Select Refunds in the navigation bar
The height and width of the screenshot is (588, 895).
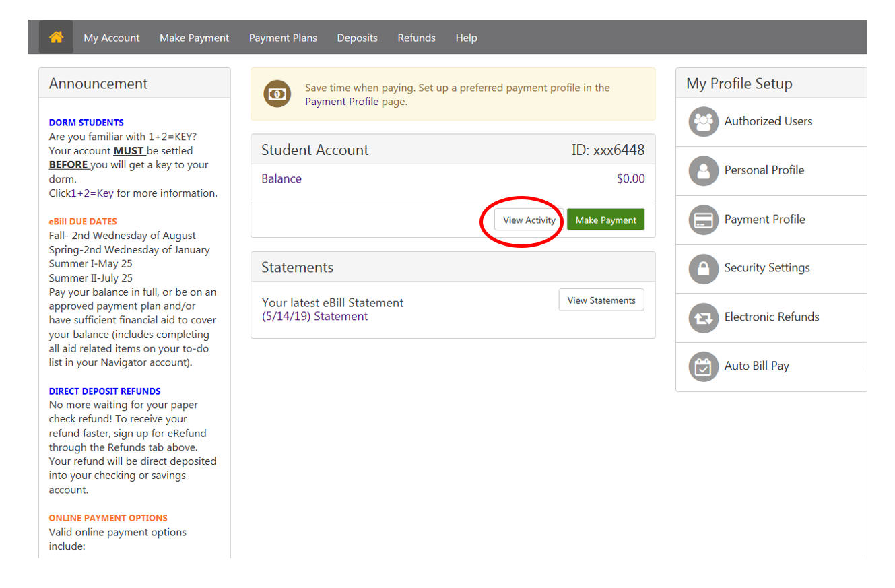416,38
